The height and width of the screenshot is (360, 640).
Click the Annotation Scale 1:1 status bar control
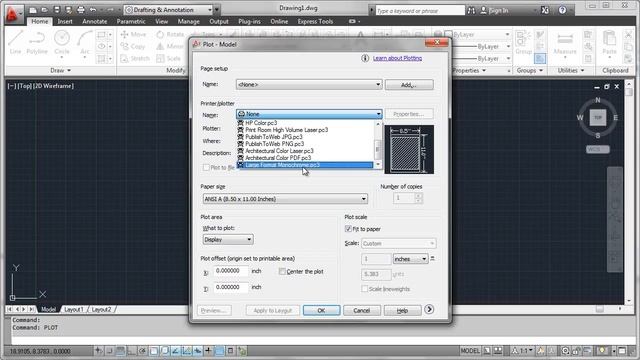tap(523, 350)
